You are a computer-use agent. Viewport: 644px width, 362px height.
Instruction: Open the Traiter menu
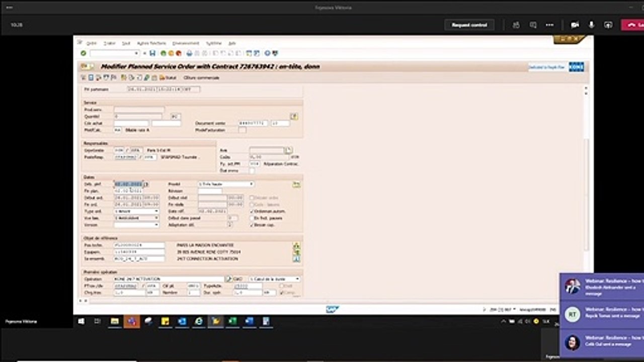[x=109, y=43]
